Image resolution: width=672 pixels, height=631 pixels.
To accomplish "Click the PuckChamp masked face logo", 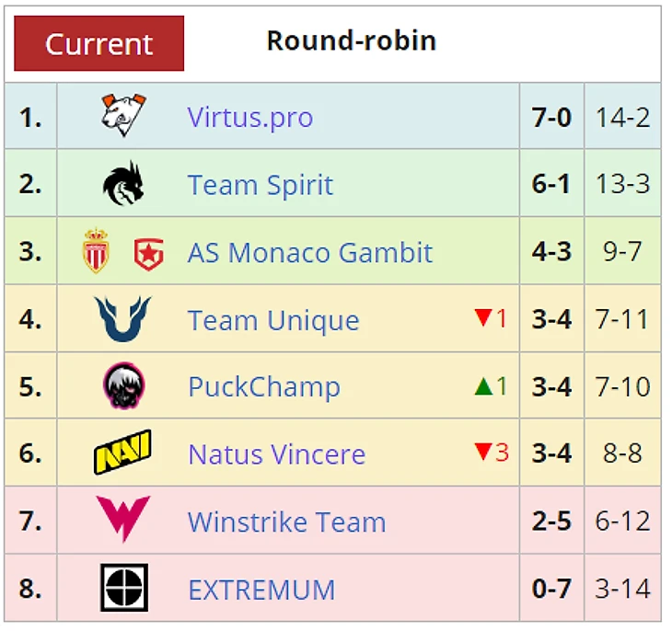I will (x=124, y=385).
